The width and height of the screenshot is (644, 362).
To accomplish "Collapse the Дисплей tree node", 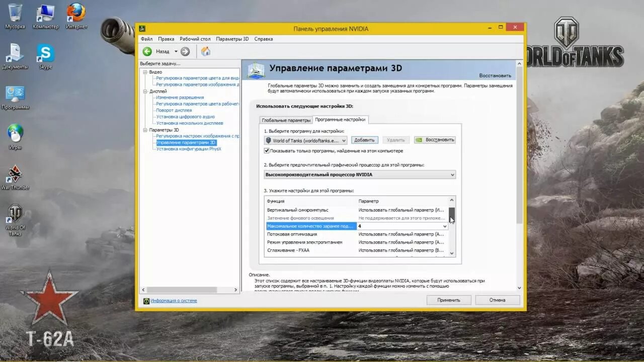I will pyautogui.click(x=145, y=92).
